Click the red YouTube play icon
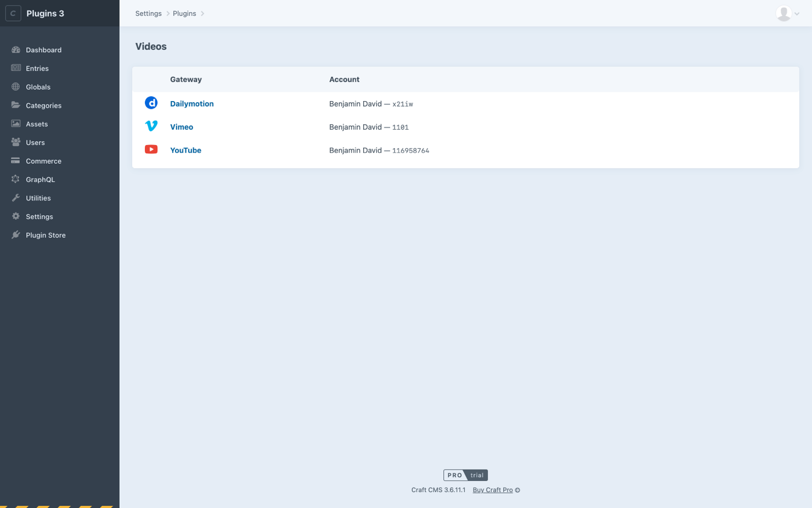The height and width of the screenshot is (508, 812). [151, 149]
